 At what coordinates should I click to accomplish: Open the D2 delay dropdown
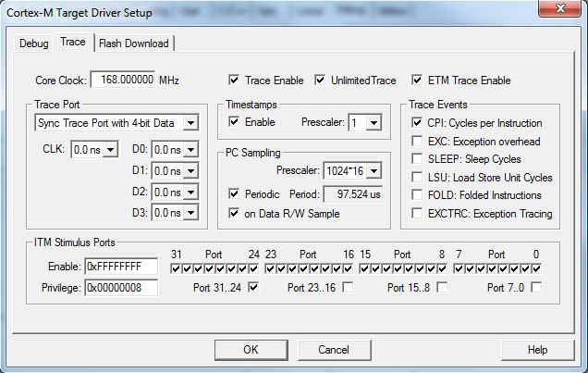click(x=190, y=193)
